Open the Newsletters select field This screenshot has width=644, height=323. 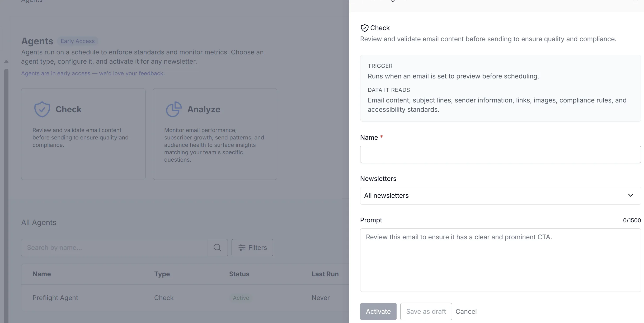[x=500, y=196]
